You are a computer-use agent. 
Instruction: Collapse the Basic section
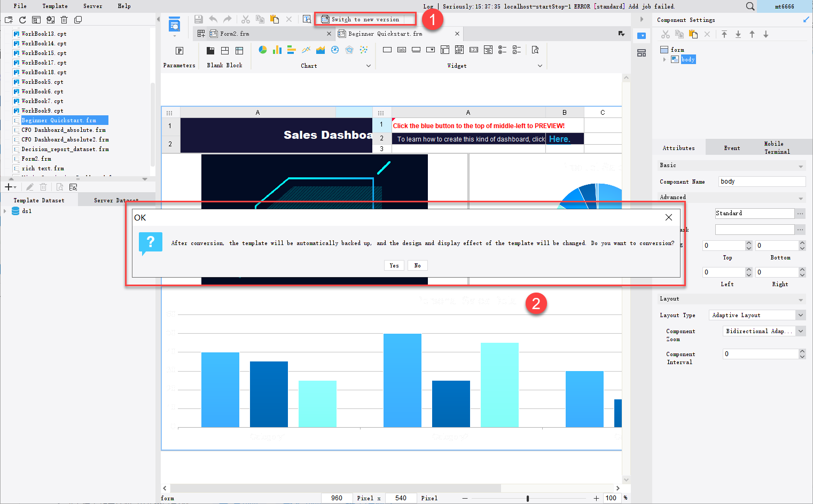coord(801,166)
